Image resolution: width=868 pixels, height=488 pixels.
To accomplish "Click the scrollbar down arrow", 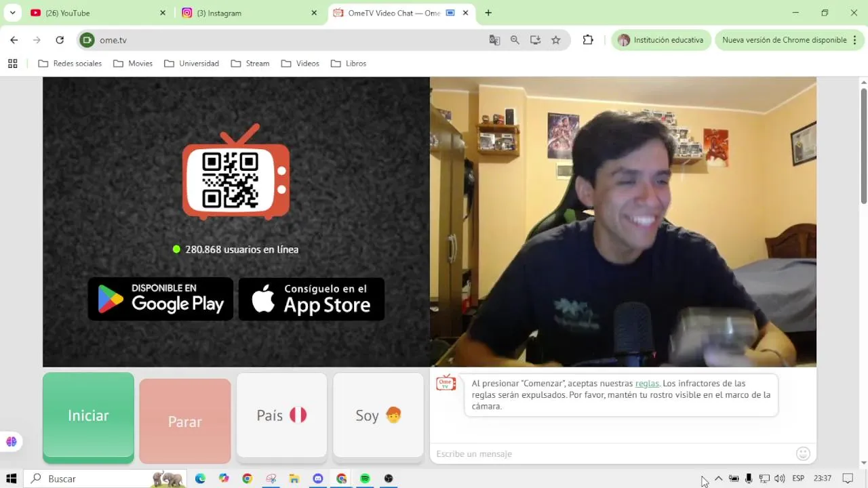I will point(863,462).
